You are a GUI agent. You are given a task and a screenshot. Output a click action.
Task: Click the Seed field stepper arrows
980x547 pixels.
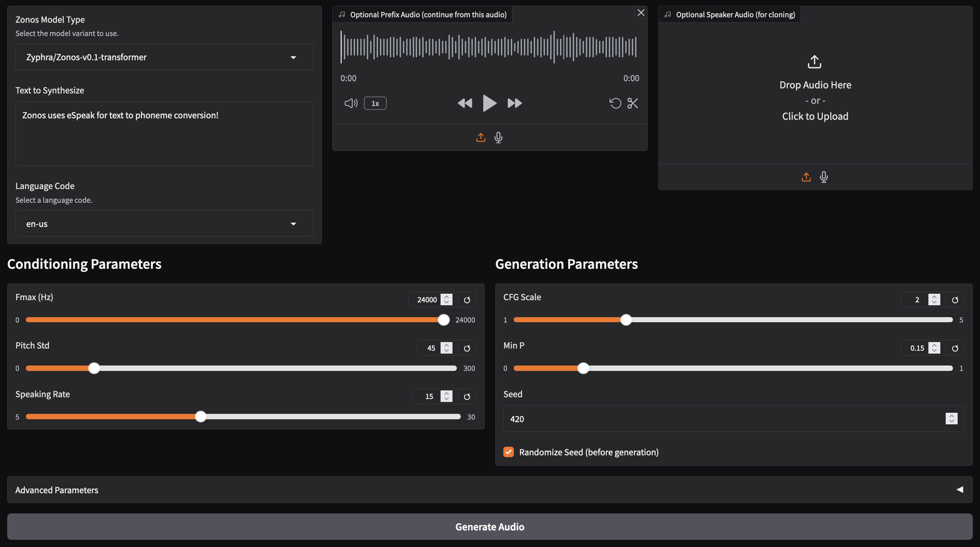pyautogui.click(x=951, y=419)
